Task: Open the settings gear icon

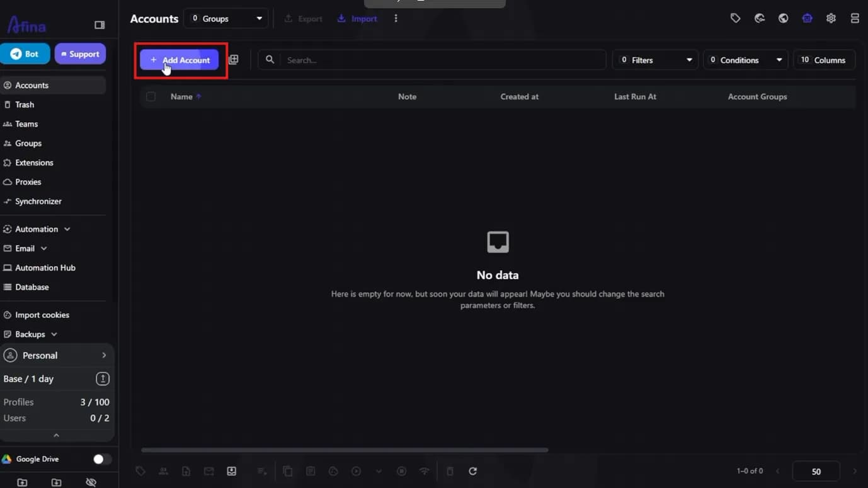Action: point(831,18)
